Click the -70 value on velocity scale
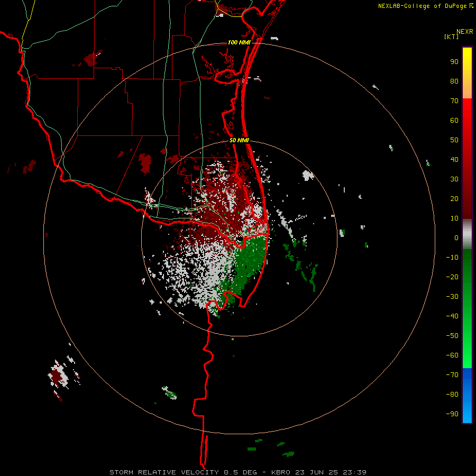The height and width of the screenshot is (476, 476). [452, 375]
